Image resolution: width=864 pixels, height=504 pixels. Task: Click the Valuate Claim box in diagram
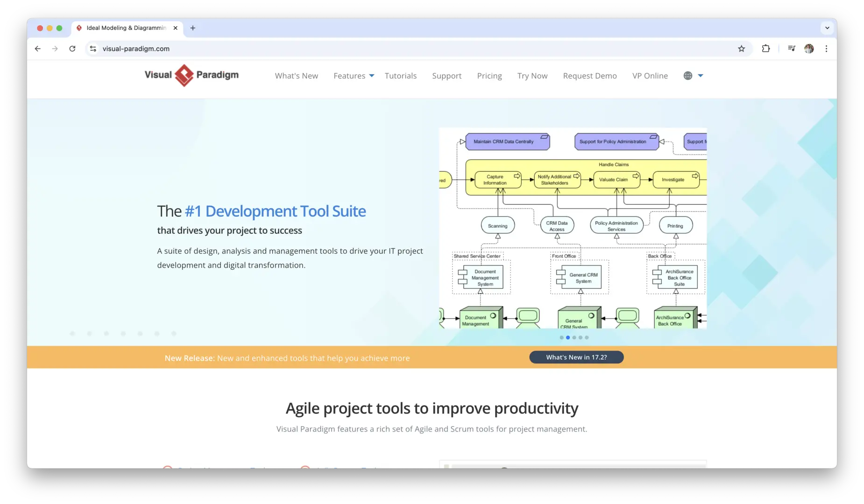[616, 180]
